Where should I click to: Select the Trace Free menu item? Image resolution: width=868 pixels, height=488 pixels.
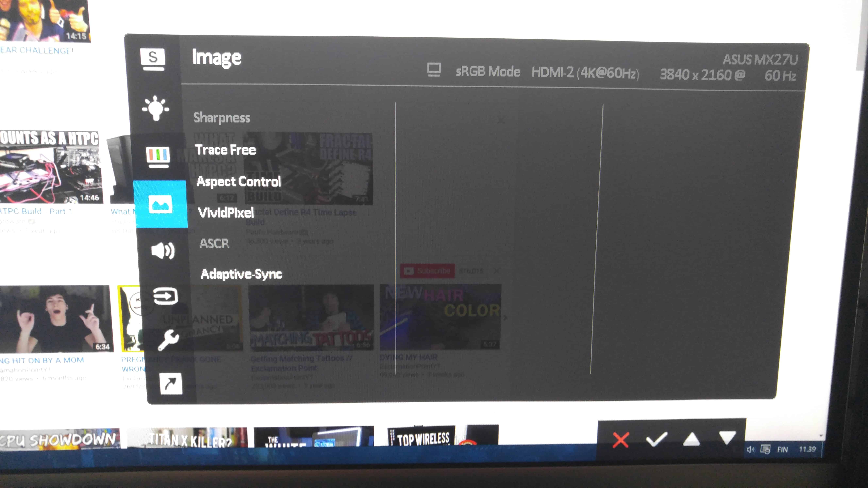coord(225,150)
